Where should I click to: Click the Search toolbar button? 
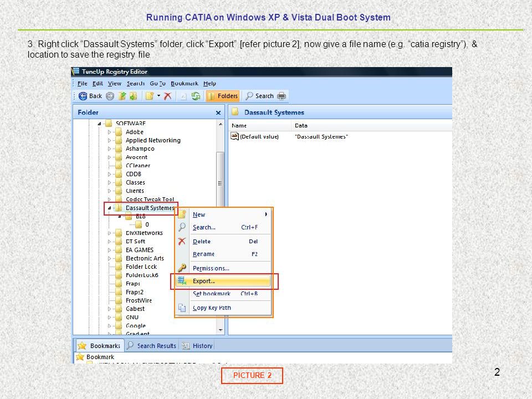(x=259, y=96)
